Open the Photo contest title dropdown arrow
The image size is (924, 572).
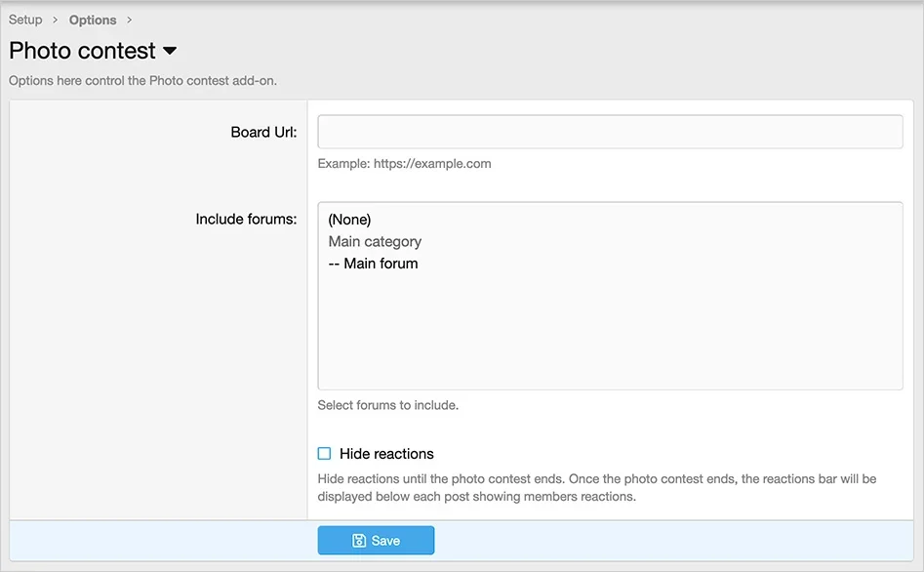click(170, 51)
